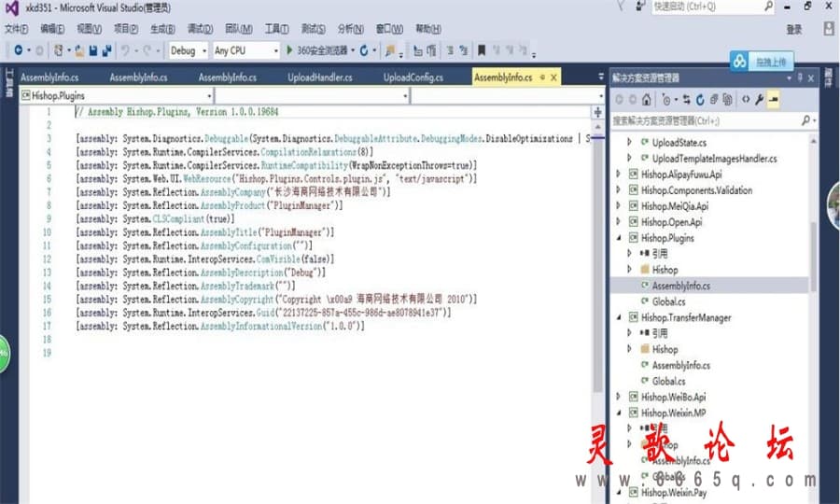This screenshot has width=840, height=504.
Task: Open the 生成(B) menu
Action: [162, 29]
